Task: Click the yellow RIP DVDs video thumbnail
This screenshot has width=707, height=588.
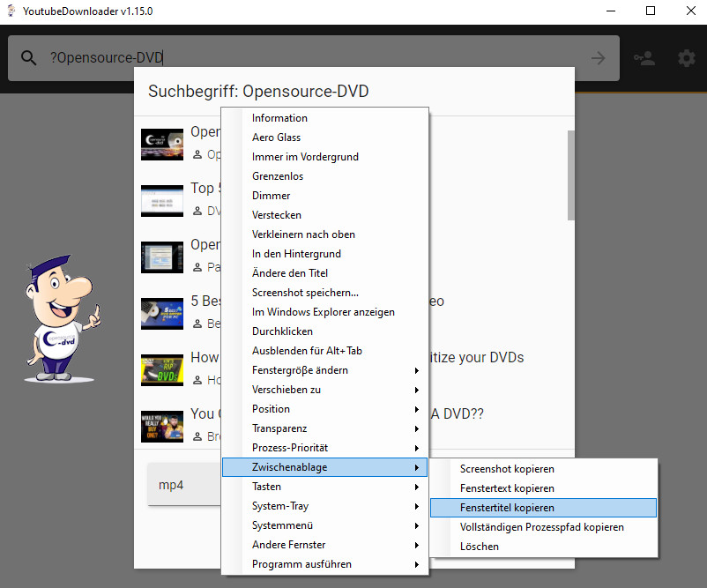Action: pos(162,369)
